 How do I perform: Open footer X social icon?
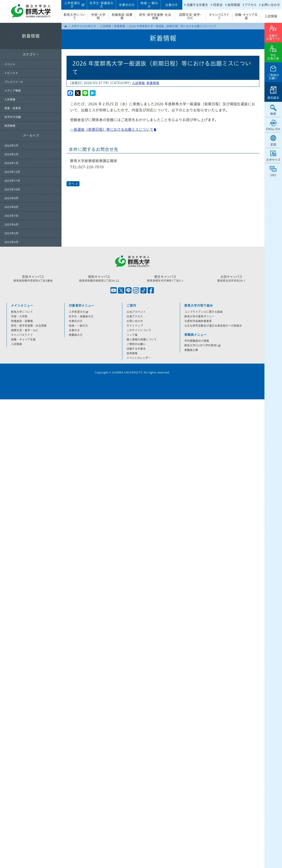coord(121,290)
